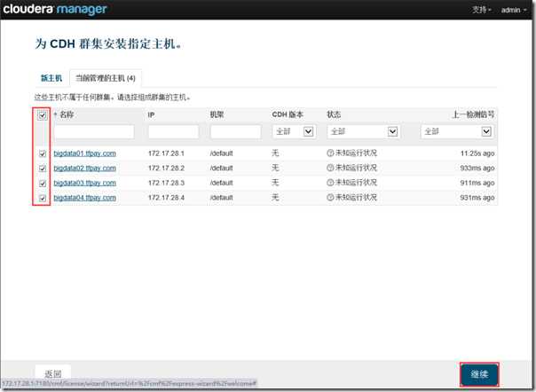Viewport: 536px width, 392px height.
Task: Click the IP column header
Action: (151, 114)
